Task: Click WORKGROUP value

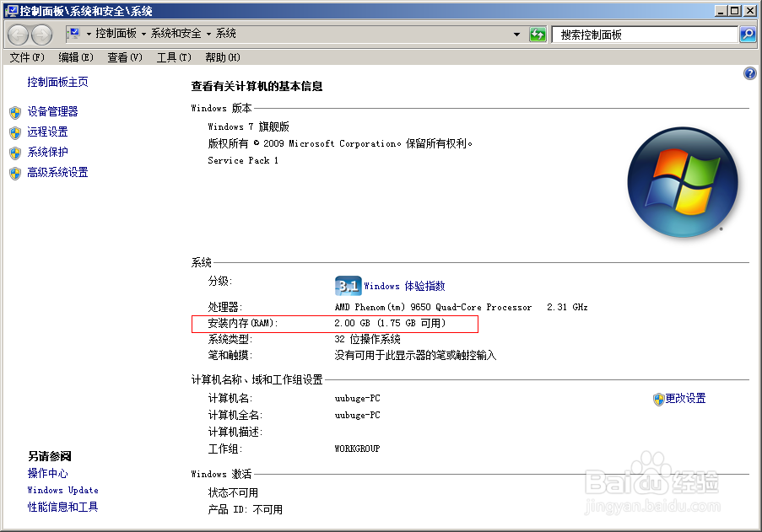Action: (x=357, y=449)
